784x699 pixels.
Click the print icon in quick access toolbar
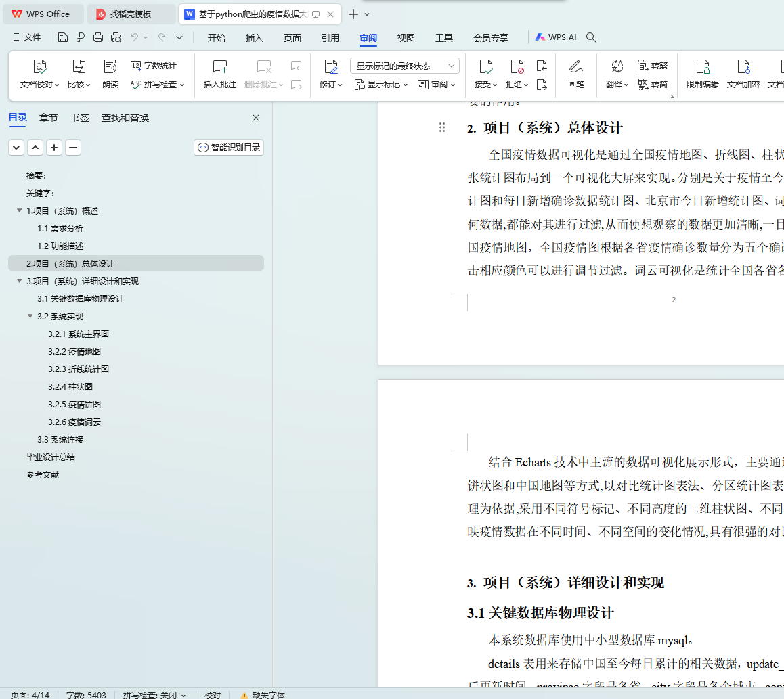(x=98, y=37)
